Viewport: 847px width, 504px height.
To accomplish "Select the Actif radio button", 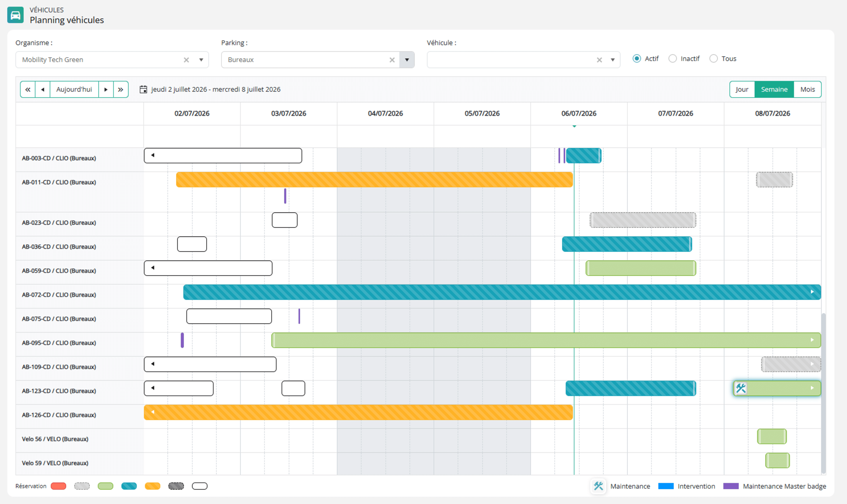I will (x=637, y=59).
